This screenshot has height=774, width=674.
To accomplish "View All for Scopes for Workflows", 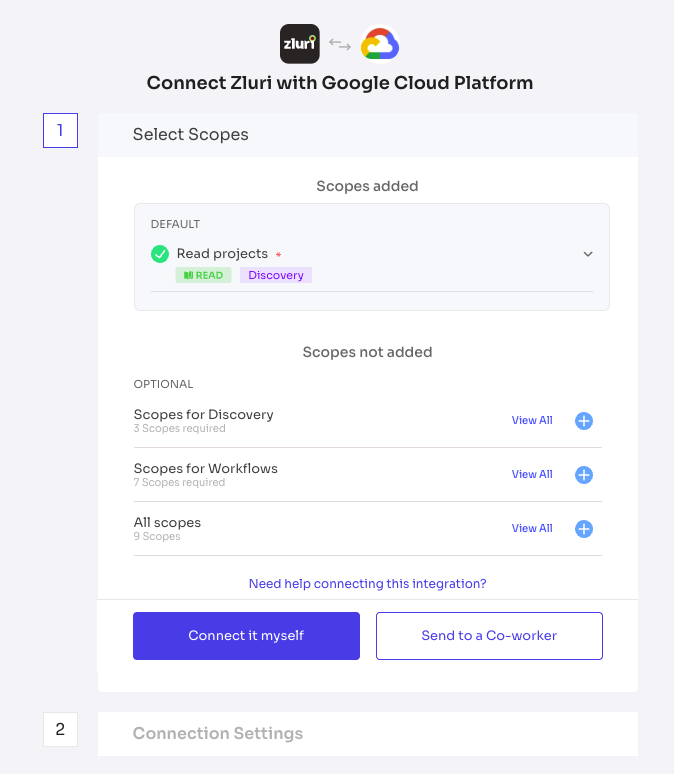I will (x=532, y=474).
